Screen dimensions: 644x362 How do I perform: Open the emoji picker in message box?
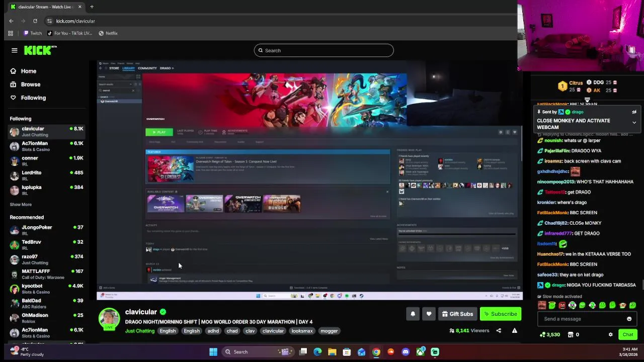(x=629, y=319)
